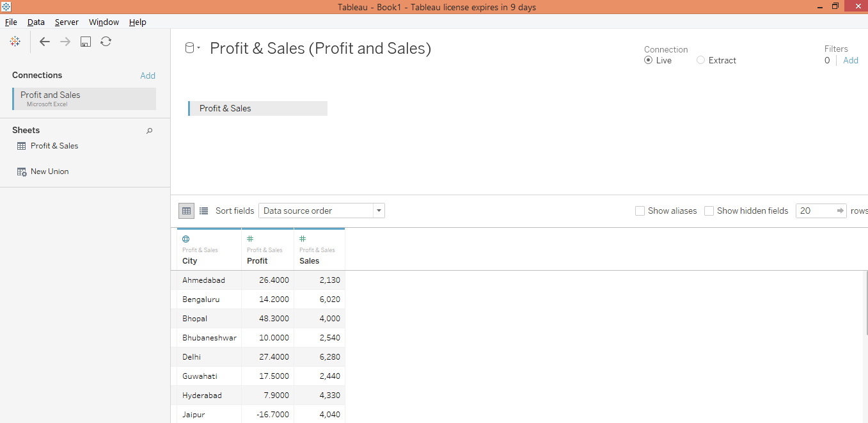Image resolution: width=868 pixels, height=423 pixels.
Task: Switch to the data grid view icon
Action: click(185, 210)
